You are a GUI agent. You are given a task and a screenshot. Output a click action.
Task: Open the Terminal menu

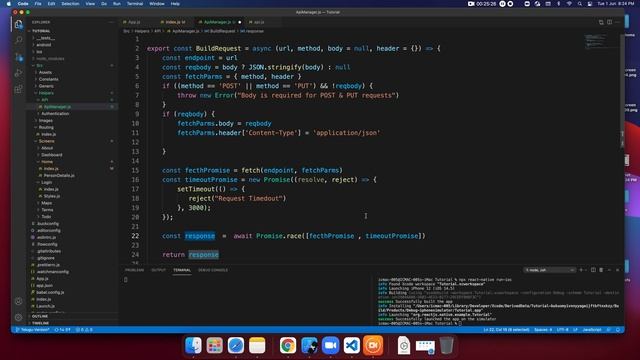135,4
